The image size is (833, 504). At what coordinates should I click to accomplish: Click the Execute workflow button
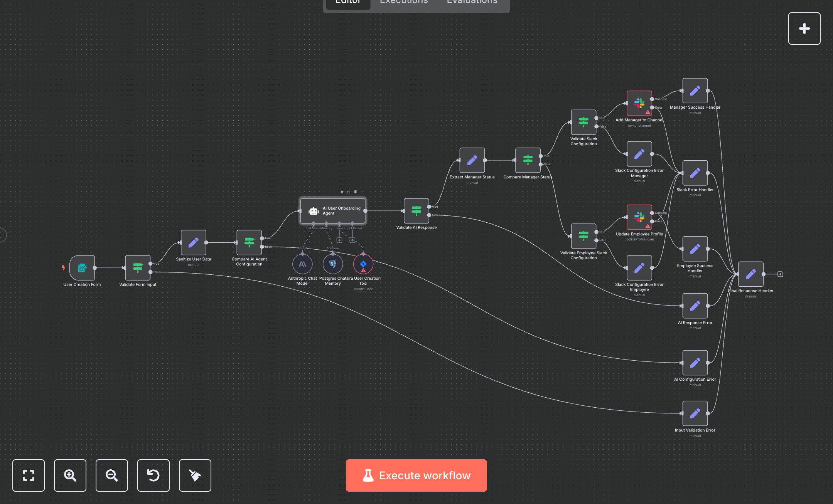tap(416, 475)
